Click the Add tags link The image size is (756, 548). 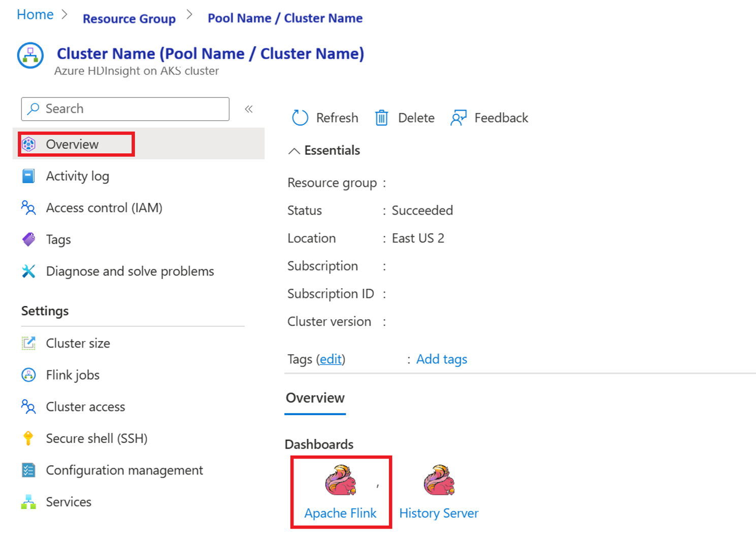[x=442, y=359]
